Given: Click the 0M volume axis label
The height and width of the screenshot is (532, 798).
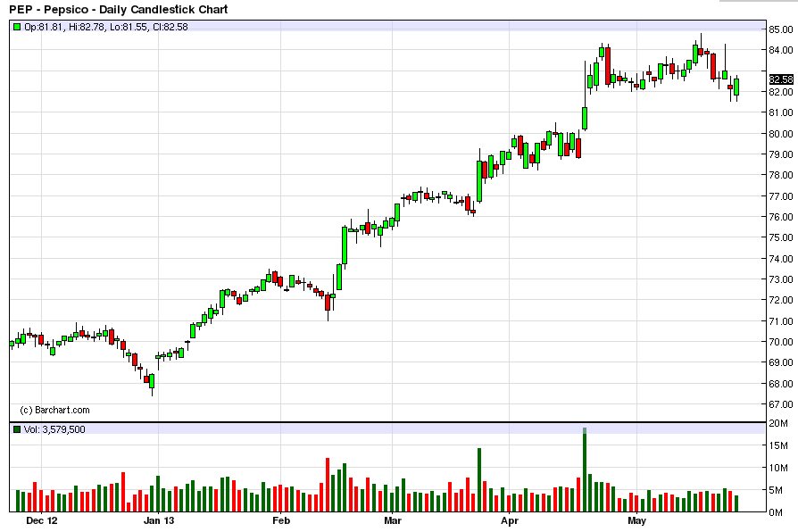Looking at the screenshot, I should tap(776, 512).
